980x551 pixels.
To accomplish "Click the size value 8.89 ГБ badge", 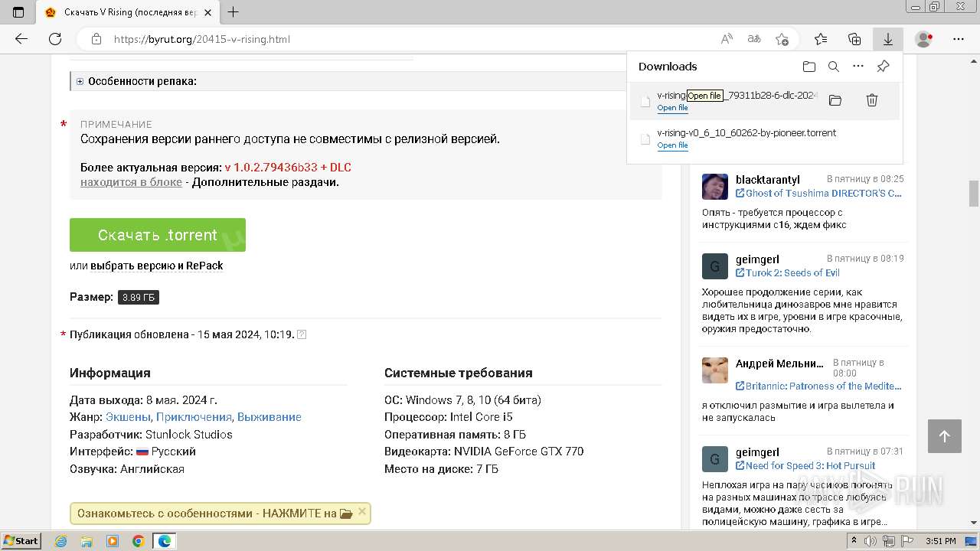I will coord(139,297).
